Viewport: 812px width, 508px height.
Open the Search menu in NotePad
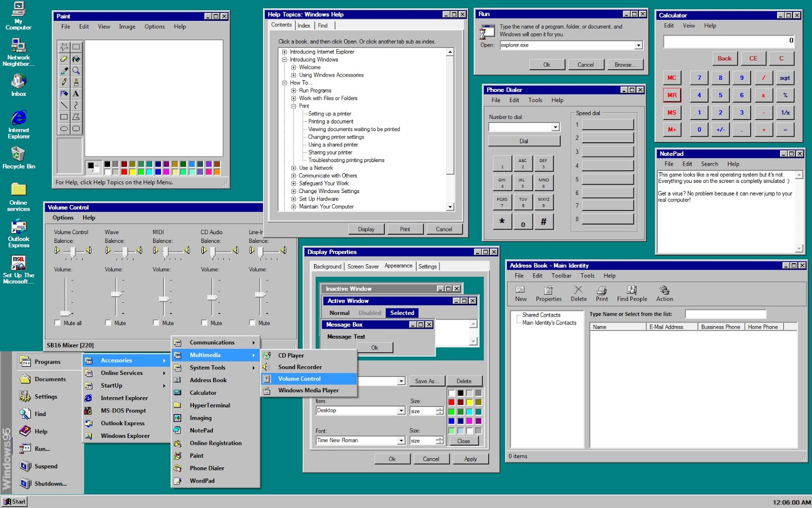pos(709,164)
